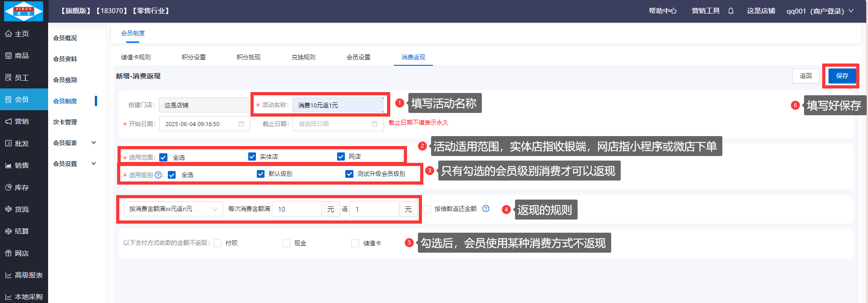Click the 返回 back button
This screenshot has height=303, width=868.
click(806, 76)
